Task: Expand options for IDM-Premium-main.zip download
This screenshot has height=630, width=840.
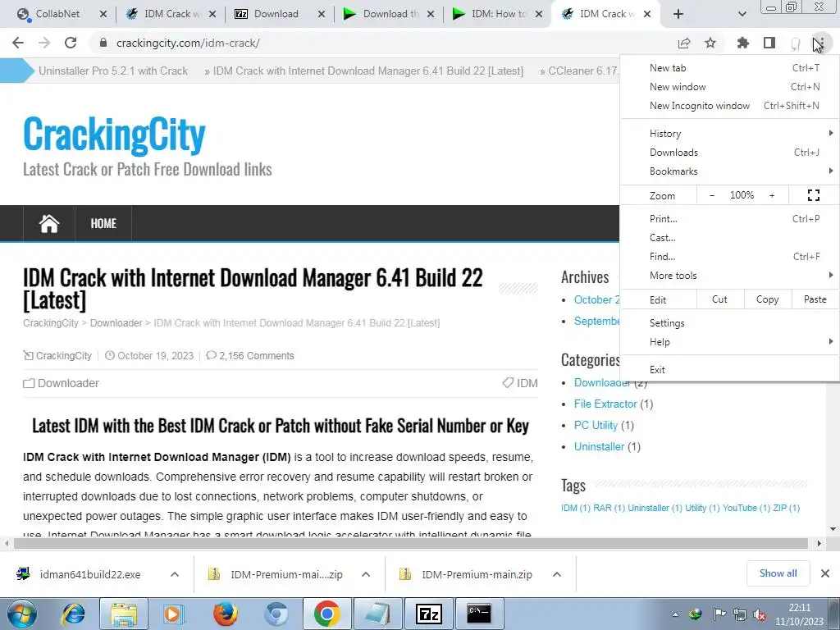Action: click(557, 574)
